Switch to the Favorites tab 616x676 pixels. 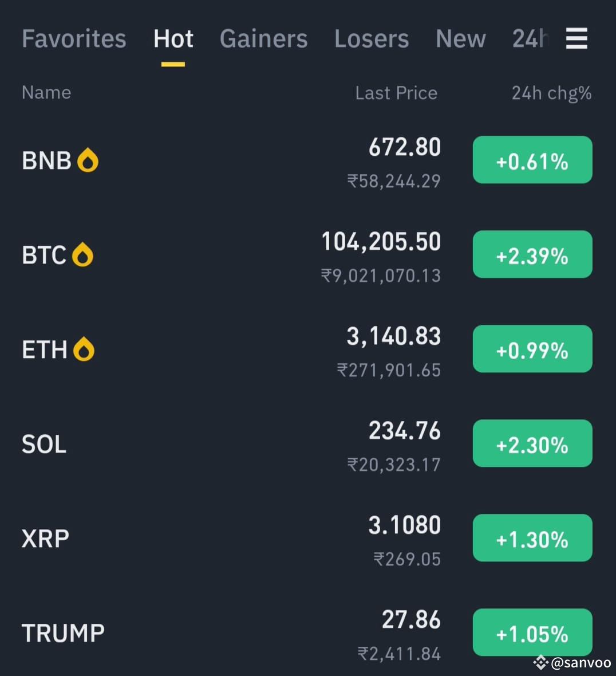tap(74, 39)
